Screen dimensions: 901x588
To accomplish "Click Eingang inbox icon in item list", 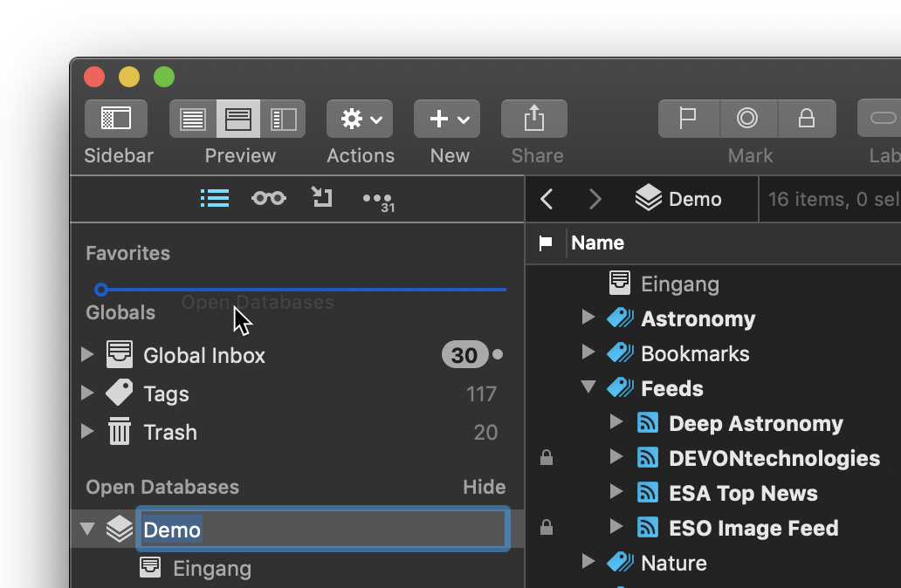I will pos(620,283).
